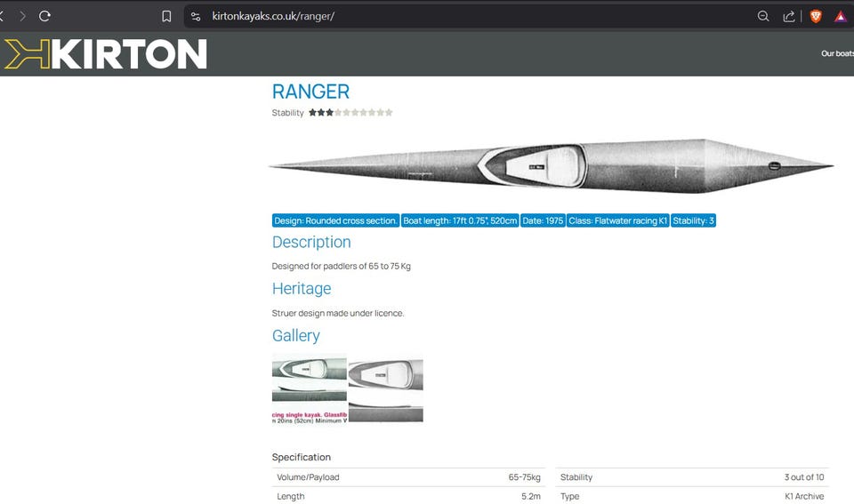This screenshot has width=854, height=504.
Task: Click the Description heading
Action: pyautogui.click(x=311, y=242)
